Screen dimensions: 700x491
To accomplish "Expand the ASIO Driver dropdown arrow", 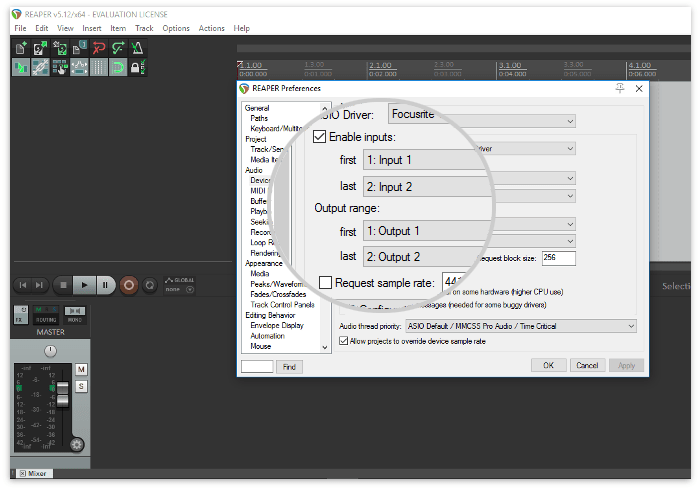I will [x=570, y=121].
